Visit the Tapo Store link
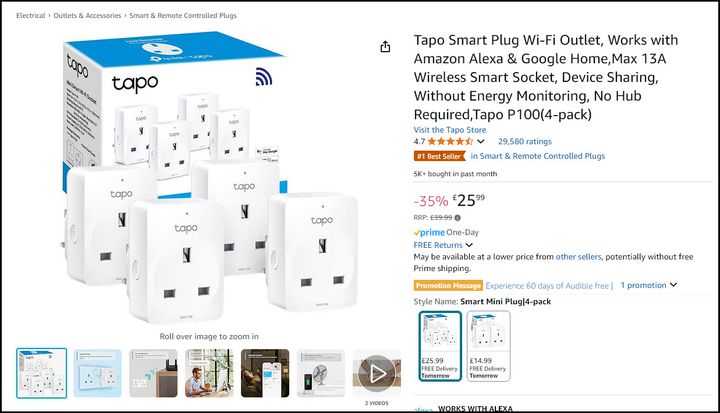Screen dimensions: 720x413 [450, 130]
